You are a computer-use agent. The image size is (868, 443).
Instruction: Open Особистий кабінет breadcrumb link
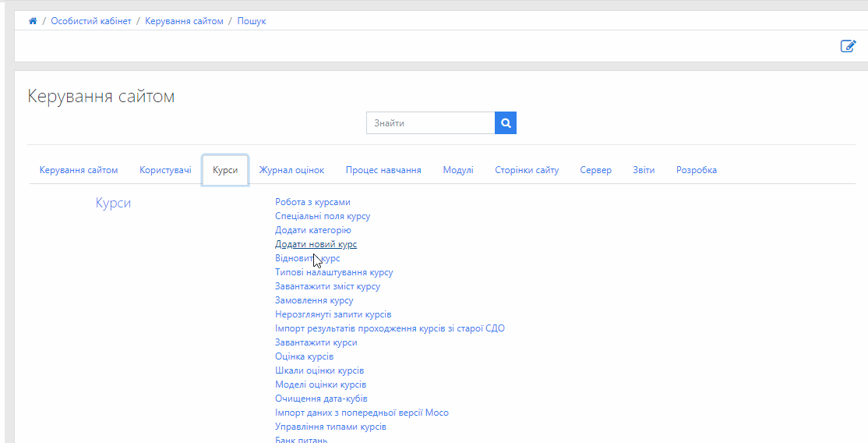(91, 21)
